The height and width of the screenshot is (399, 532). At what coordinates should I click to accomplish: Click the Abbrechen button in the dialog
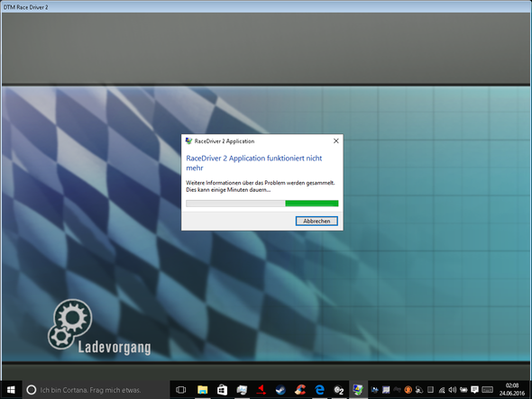pyautogui.click(x=316, y=221)
